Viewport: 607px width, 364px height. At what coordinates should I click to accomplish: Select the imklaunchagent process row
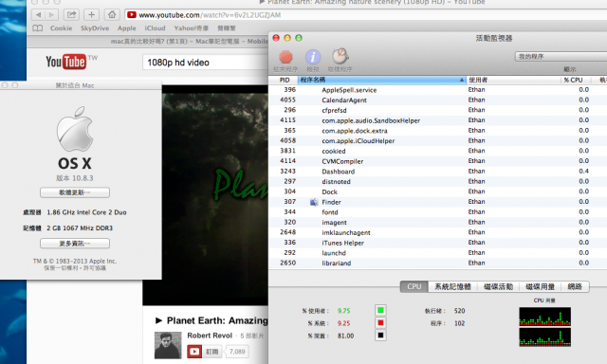[x=437, y=232]
